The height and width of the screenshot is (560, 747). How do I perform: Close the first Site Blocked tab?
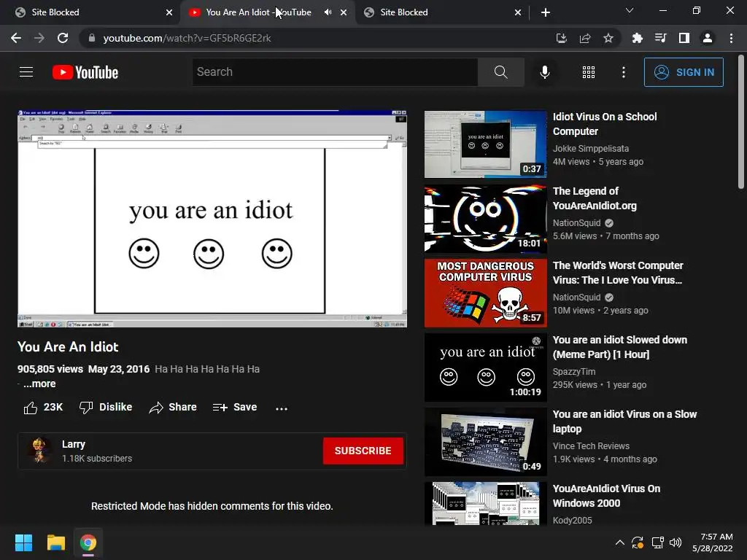tap(169, 12)
